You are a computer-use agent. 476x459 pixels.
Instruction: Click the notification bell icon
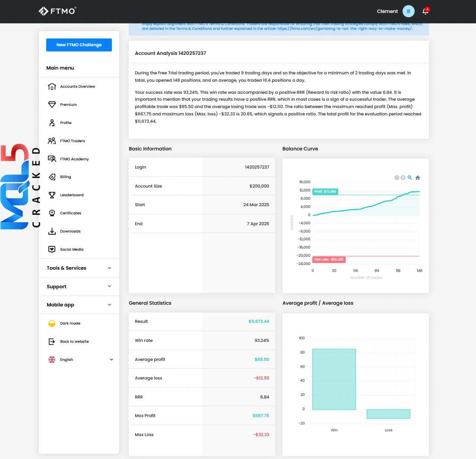click(x=425, y=12)
